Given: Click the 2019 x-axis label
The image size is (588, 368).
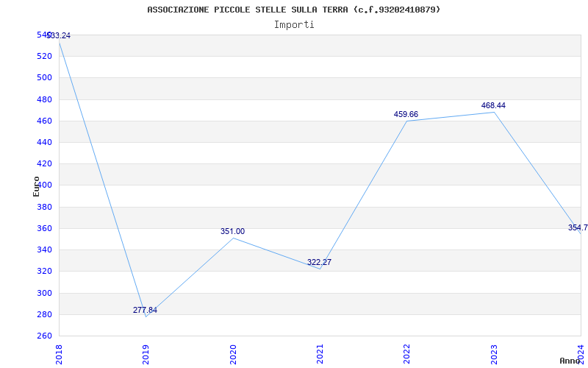Looking at the screenshot, I should point(146,354).
